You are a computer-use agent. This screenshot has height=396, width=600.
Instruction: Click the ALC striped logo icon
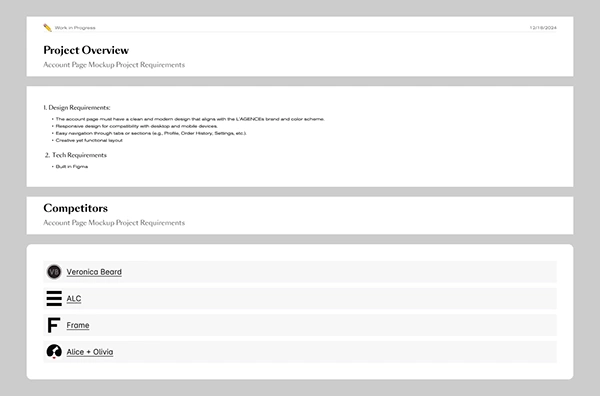54,298
